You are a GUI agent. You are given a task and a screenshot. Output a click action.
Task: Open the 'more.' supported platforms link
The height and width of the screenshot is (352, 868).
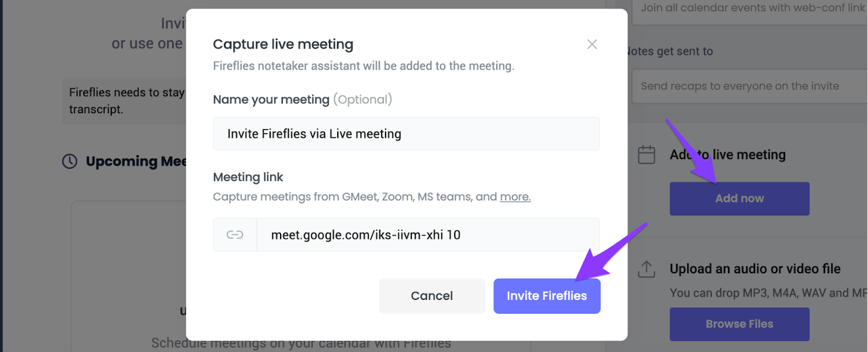(x=515, y=197)
